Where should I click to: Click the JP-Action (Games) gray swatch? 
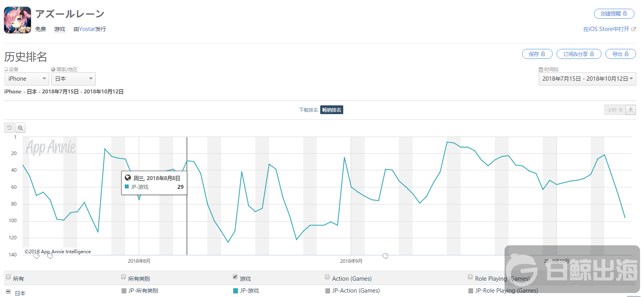point(328,291)
